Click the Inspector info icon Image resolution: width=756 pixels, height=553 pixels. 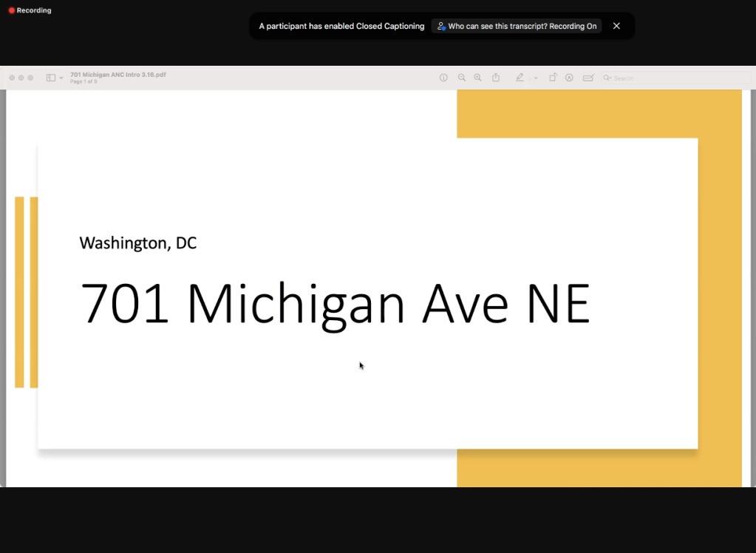coord(443,78)
